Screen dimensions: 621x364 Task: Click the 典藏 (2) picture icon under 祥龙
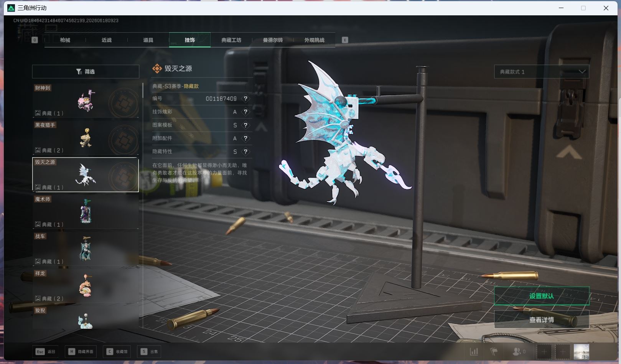pyautogui.click(x=38, y=298)
